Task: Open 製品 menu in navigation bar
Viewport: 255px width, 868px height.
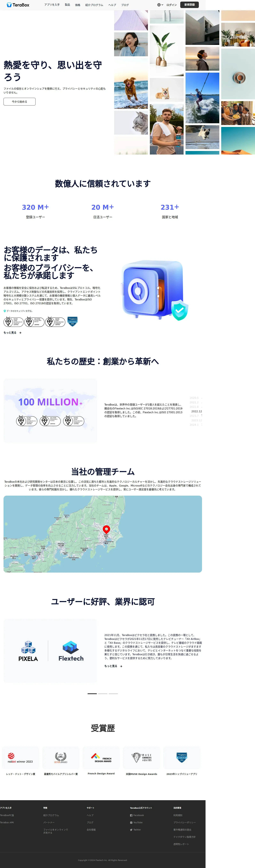Action: 67,5
